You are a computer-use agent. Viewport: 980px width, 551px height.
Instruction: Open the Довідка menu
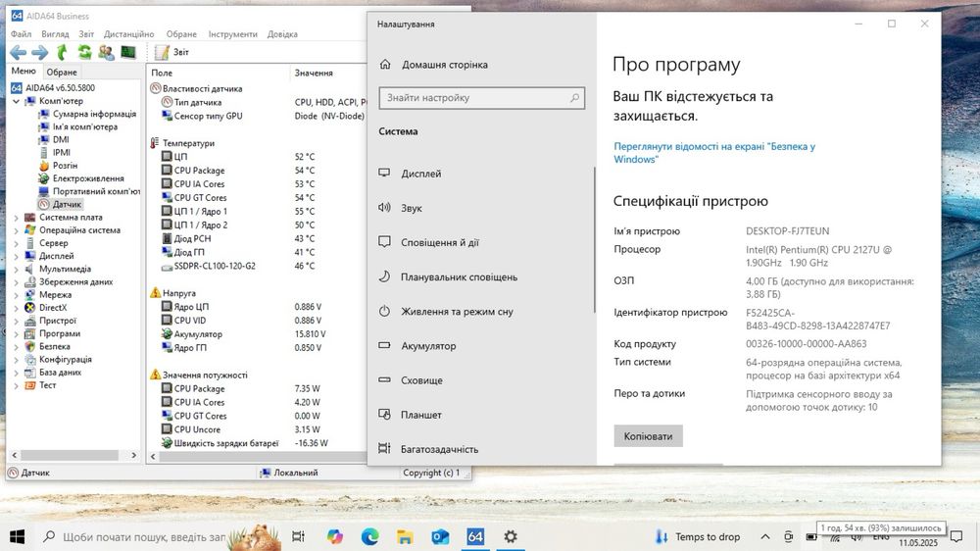coord(282,34)
